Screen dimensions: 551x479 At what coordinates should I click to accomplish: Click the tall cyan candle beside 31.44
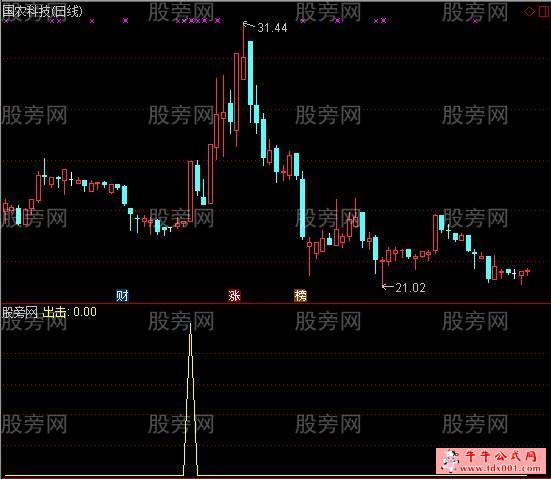[251, 73]
